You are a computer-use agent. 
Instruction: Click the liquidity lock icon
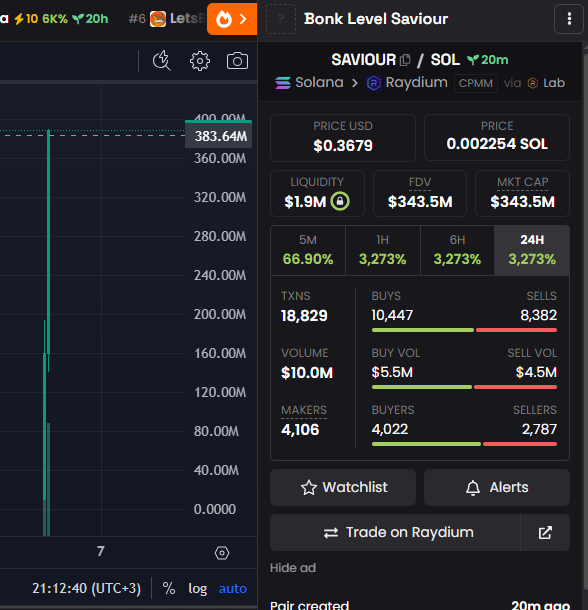point(340,201)
